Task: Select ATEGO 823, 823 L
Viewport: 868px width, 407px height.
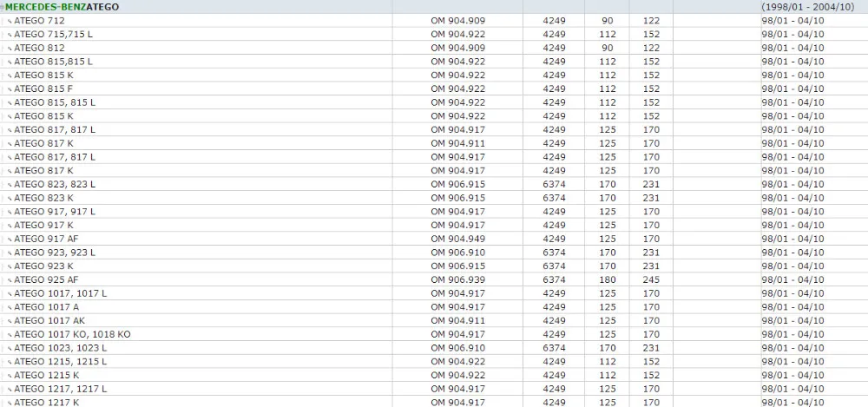Action: (x=55, y=184)
